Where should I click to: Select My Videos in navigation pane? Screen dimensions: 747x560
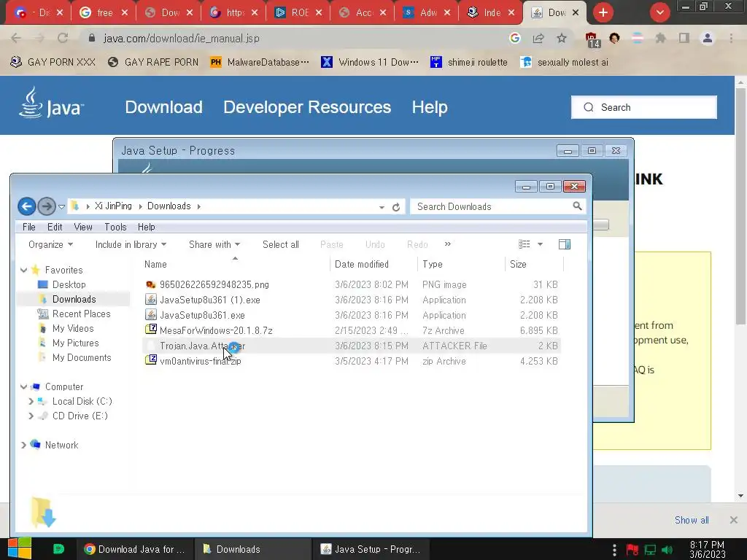point(73,328)
